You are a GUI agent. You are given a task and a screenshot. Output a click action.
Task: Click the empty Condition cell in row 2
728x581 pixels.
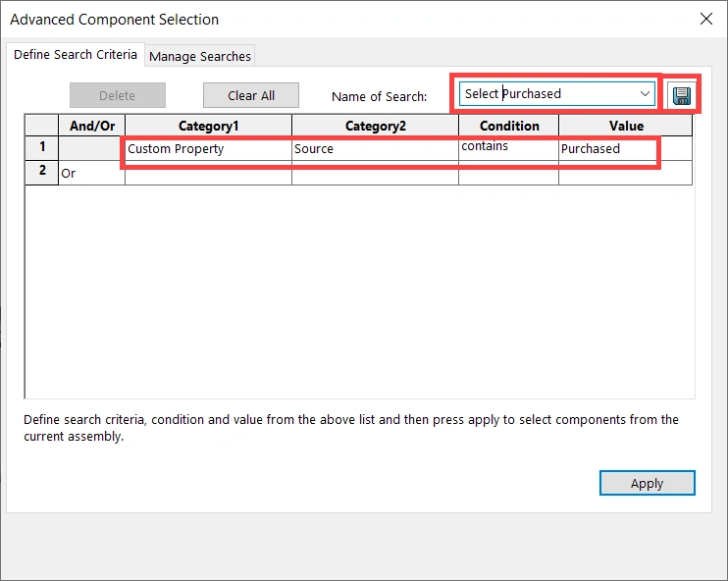pyautogui.click(x=508, y=173)
